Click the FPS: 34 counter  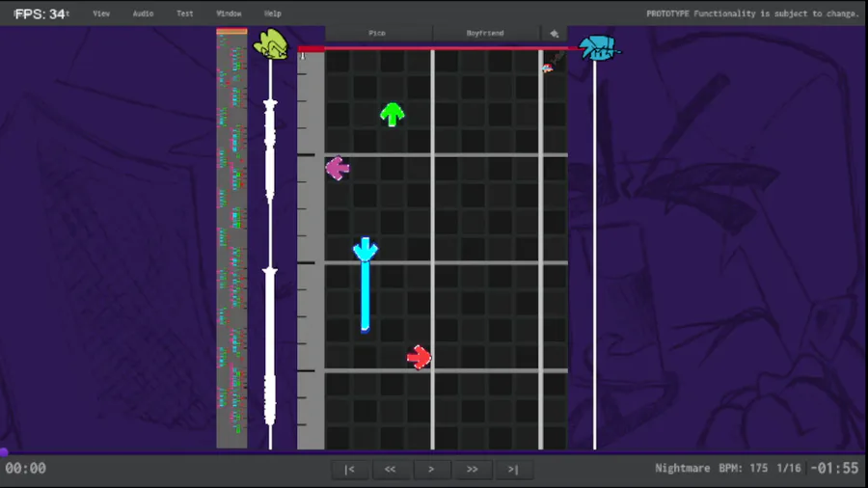pyautogui.click(x=40, y=14)
